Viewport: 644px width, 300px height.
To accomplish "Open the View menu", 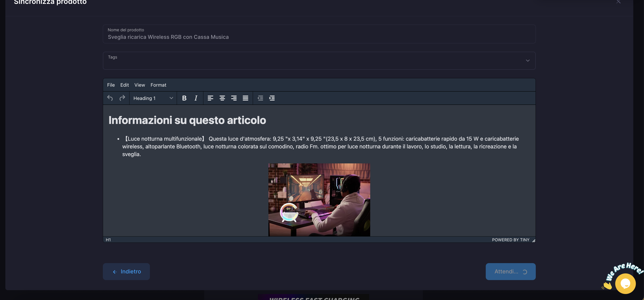I will pyautogui.click(x=140, y=85).
